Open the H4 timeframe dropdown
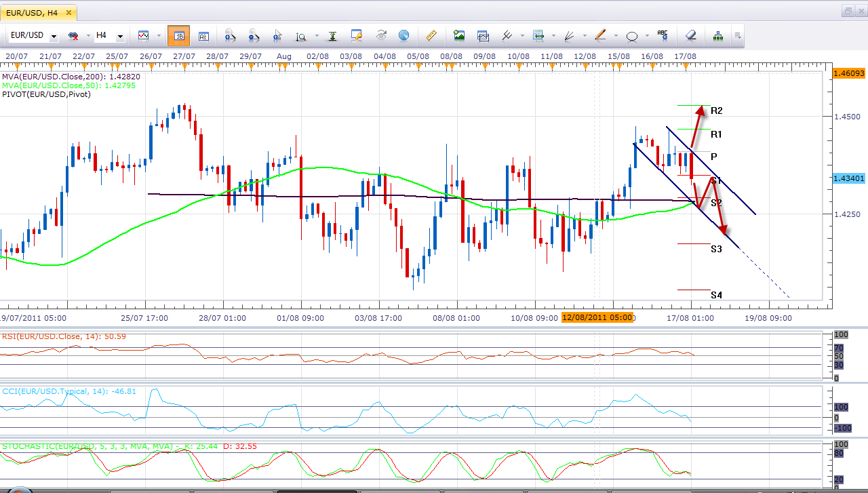This screenshot has height=493, width=868. coord(120,36)
